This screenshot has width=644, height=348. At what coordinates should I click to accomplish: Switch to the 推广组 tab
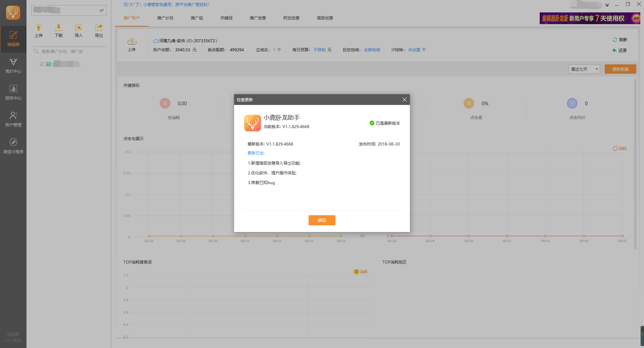pos(197,18)
